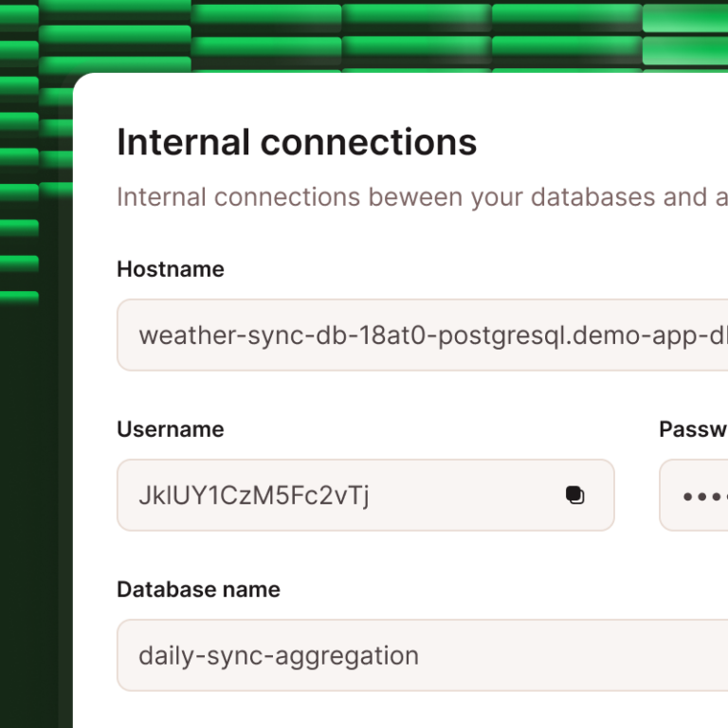Click the daily-sync-aggregation database value
Screen dimensions: 728x728
(279, 655)
